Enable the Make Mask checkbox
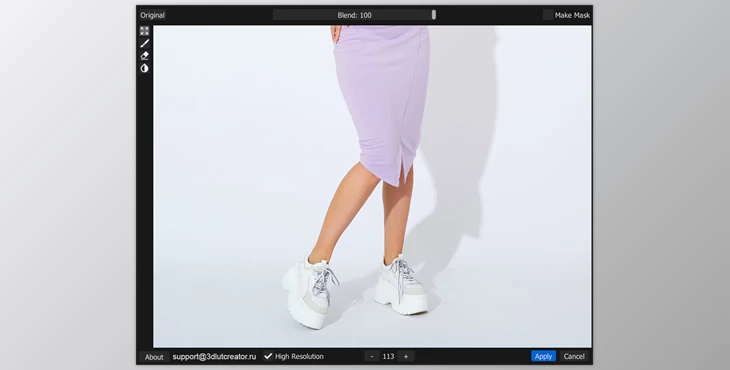Viewport: 730px width, 370px height. [x=548, y=15]
